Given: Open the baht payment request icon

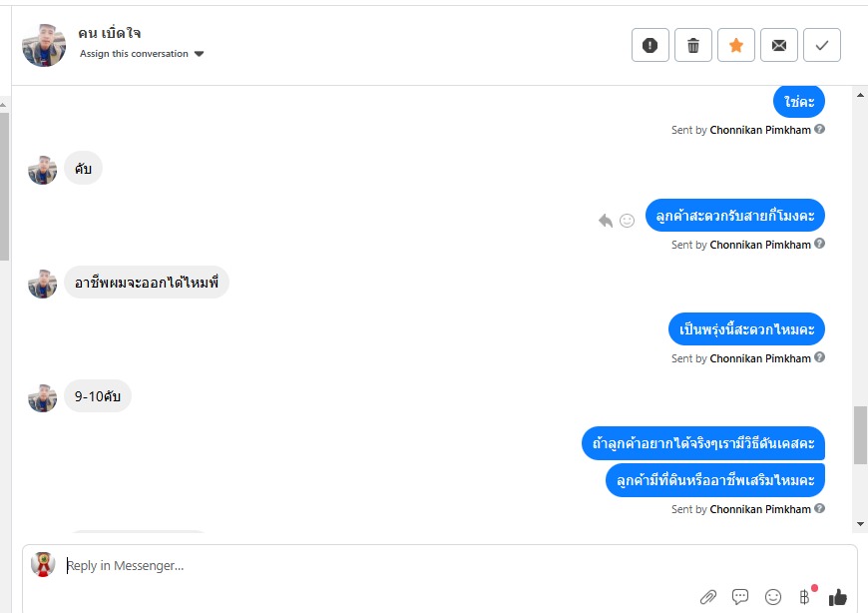Looking at the screenshot, I should (805, 596).
